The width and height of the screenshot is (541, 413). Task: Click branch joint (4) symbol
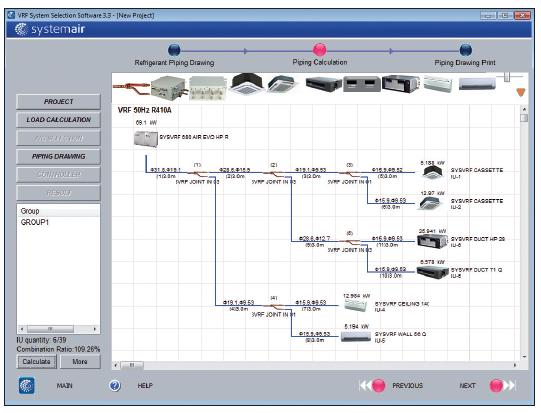coord(274,306)
